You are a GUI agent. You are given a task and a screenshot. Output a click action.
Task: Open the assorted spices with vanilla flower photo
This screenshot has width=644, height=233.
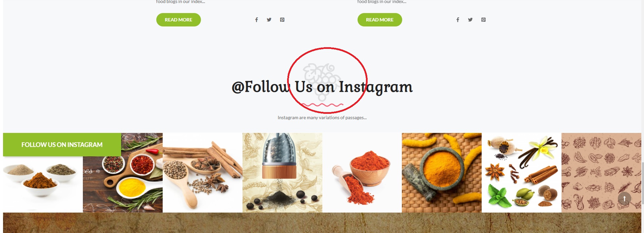point(522,173)
